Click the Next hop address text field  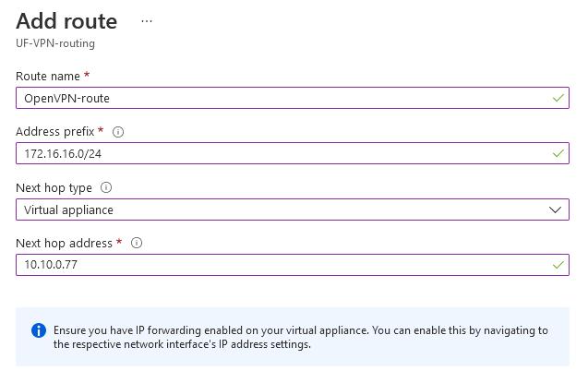tap(293, 265)
